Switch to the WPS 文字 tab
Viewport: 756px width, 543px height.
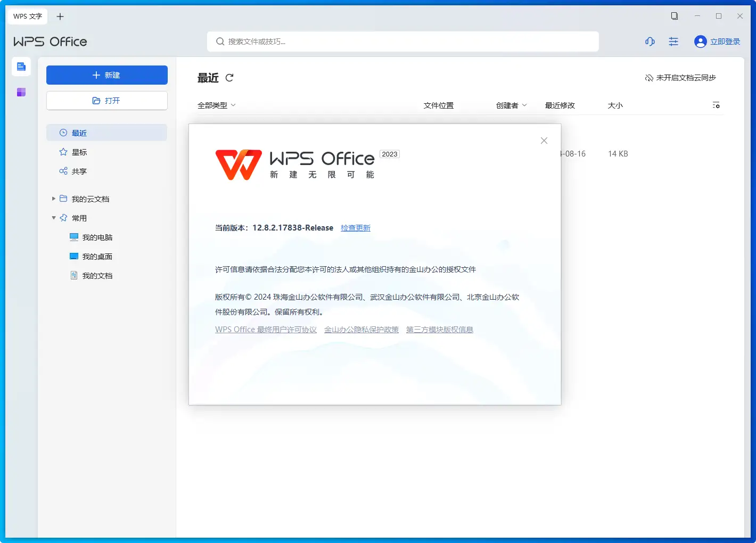(x=27, y=16)
